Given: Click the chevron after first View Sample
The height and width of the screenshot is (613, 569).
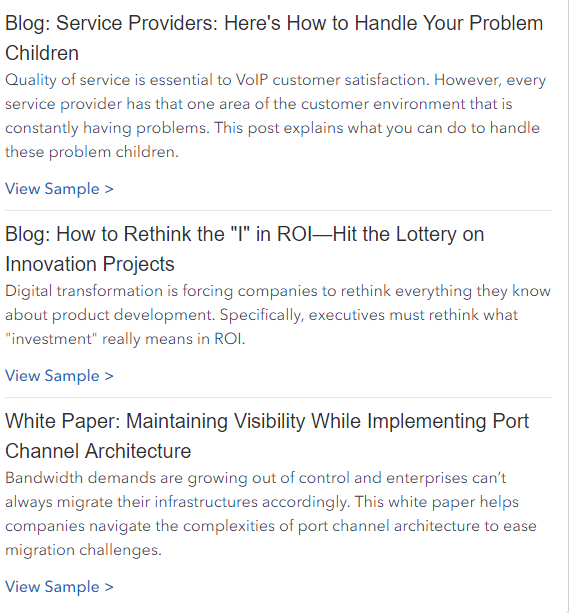Looking at the screenshot, I should (109, 190).
